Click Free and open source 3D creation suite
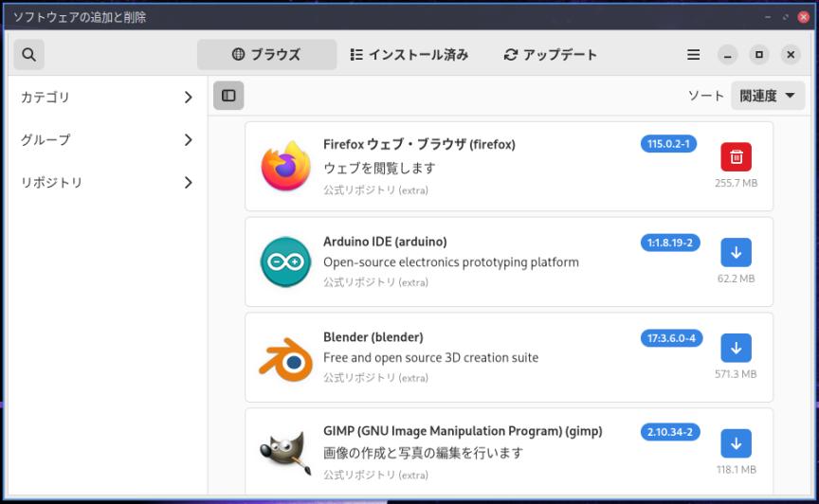Screen dimensions: 819x504 click(430, 358)
